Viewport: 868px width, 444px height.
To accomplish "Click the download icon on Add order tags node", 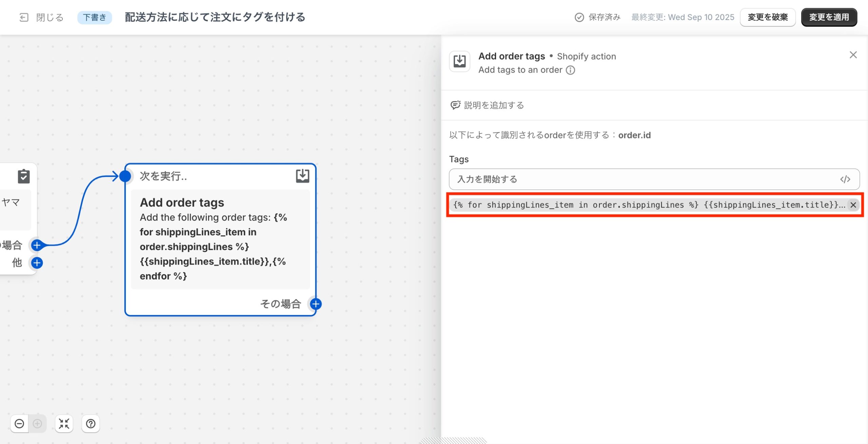I will click(302, 176).
